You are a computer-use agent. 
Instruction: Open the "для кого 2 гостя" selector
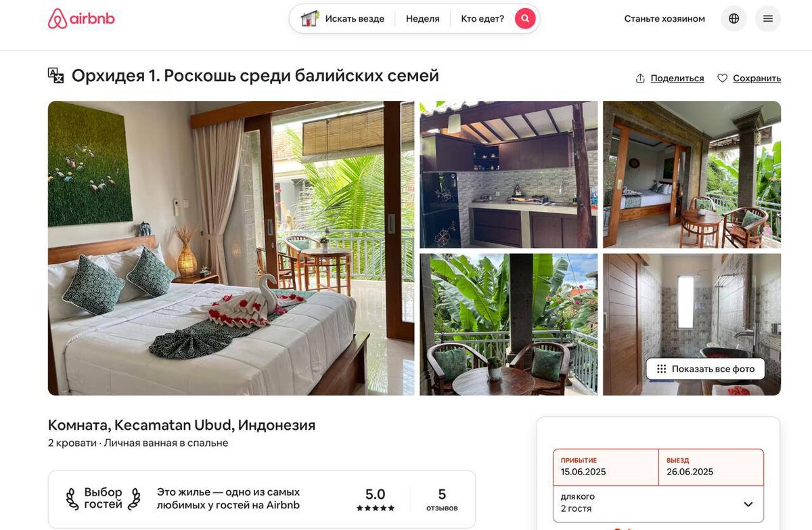pos(658,503)
